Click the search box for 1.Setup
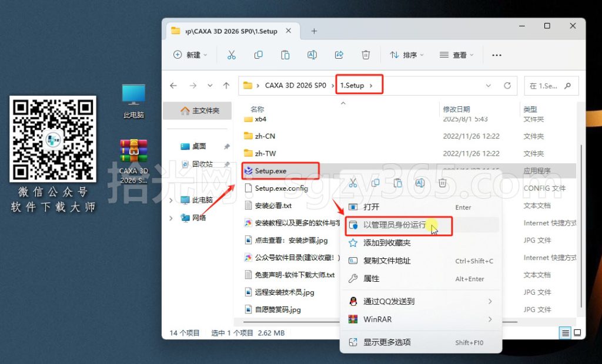The width and height of the screenshot is (602, 364). click(551, 86)
